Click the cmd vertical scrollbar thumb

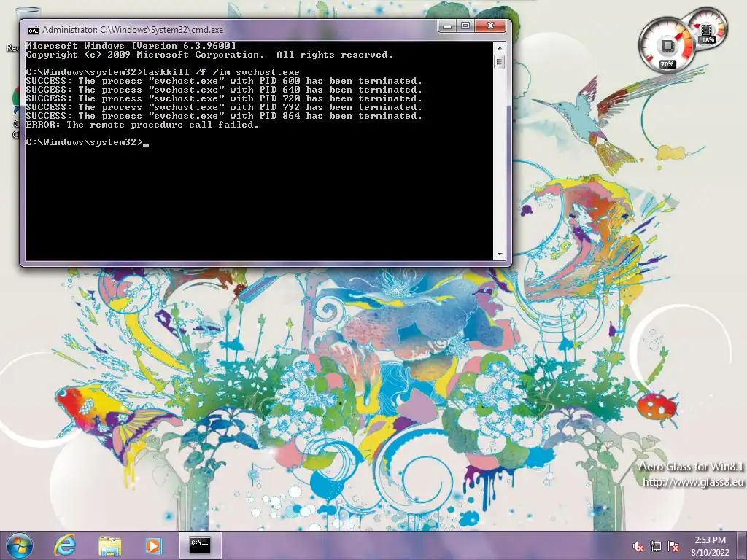click(499, 62)
